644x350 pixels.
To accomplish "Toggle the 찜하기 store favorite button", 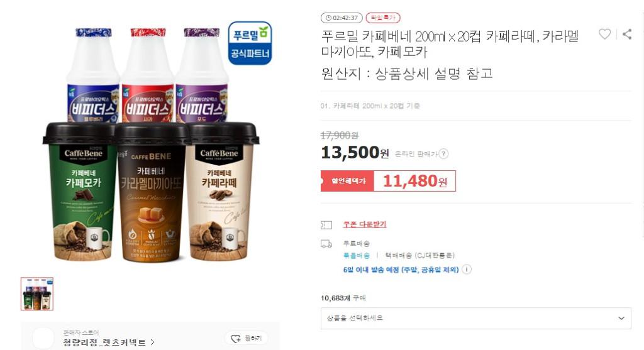I will (246, 338).
